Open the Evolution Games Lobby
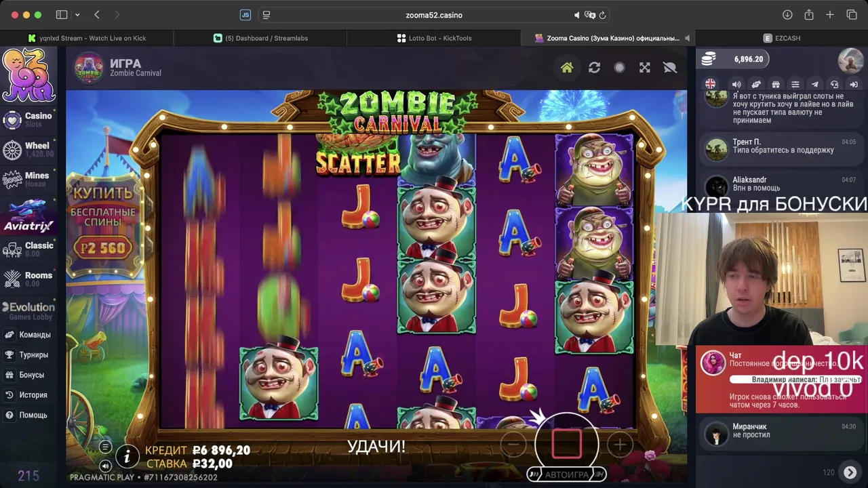 (x=28, y=311)
